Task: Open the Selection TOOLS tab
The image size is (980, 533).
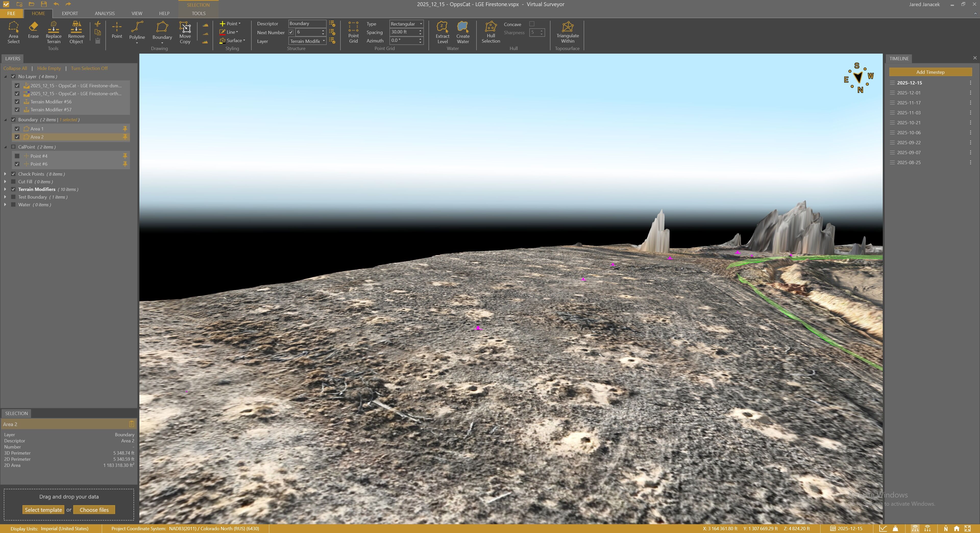Action: pyautogui.click(x=199, y=13)
